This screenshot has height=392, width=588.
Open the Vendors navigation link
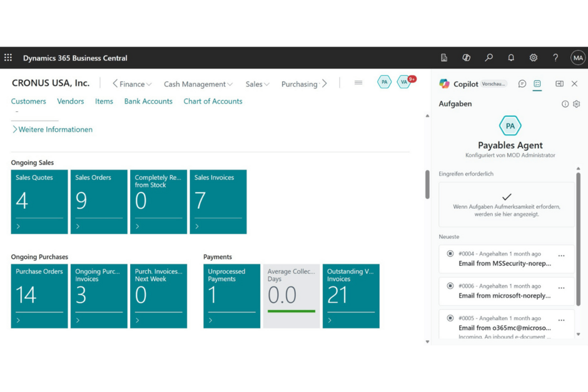pyautogui.click(x=70, y=101)
